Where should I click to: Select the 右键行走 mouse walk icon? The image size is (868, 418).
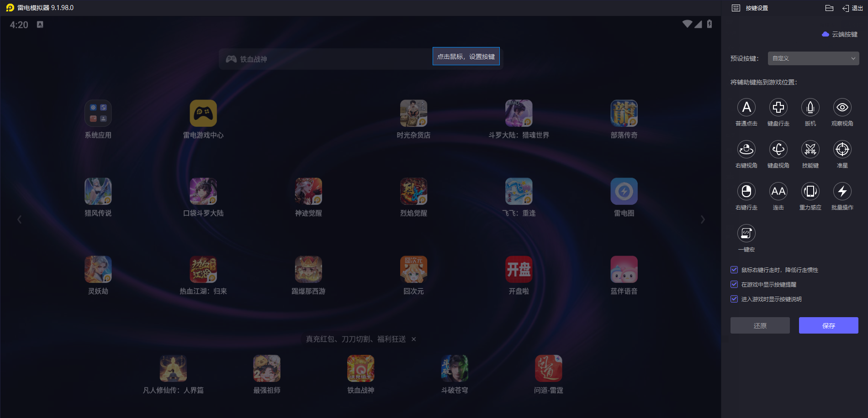coord(746,191)
